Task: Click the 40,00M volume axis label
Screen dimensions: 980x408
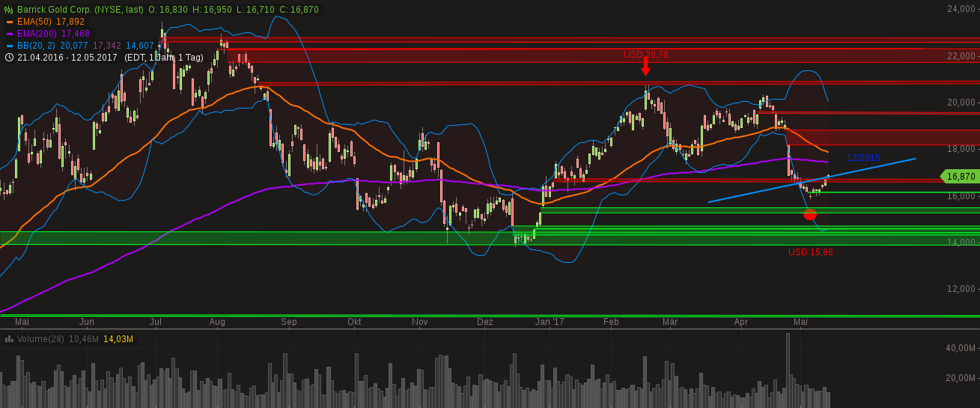Action: click(961, 348)
